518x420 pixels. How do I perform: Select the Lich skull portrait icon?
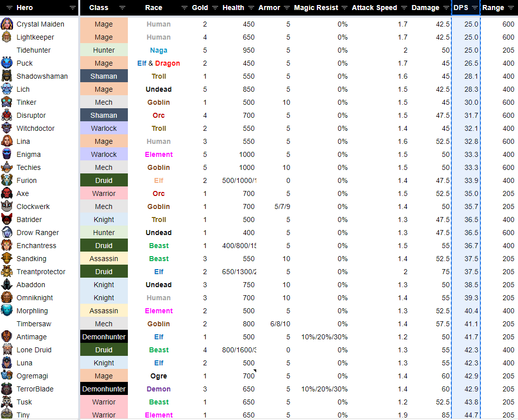[7, 89]
